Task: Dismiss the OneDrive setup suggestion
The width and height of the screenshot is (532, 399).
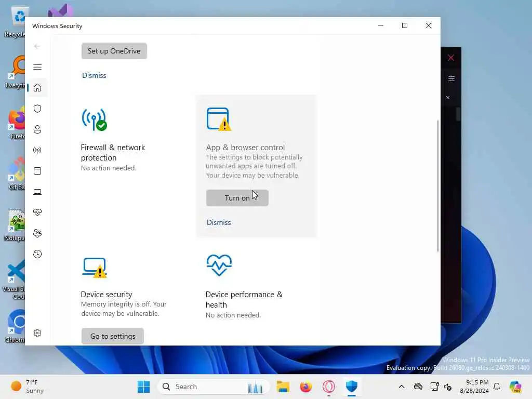Action: (x=94, y=75)
